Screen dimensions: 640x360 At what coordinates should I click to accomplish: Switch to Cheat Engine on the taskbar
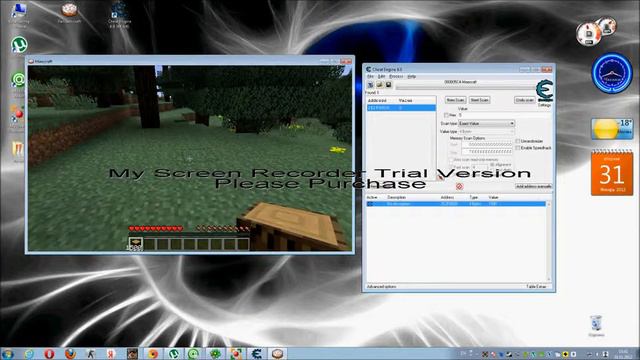pos(257,353)
